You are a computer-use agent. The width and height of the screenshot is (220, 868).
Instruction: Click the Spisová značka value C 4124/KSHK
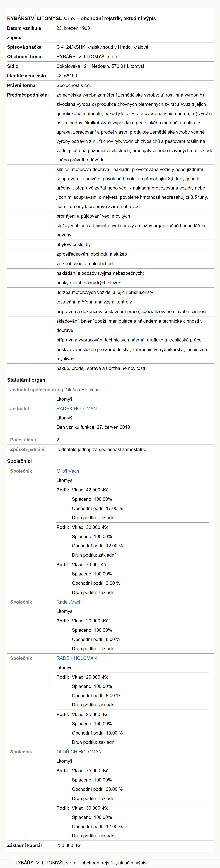coord(102,47)
